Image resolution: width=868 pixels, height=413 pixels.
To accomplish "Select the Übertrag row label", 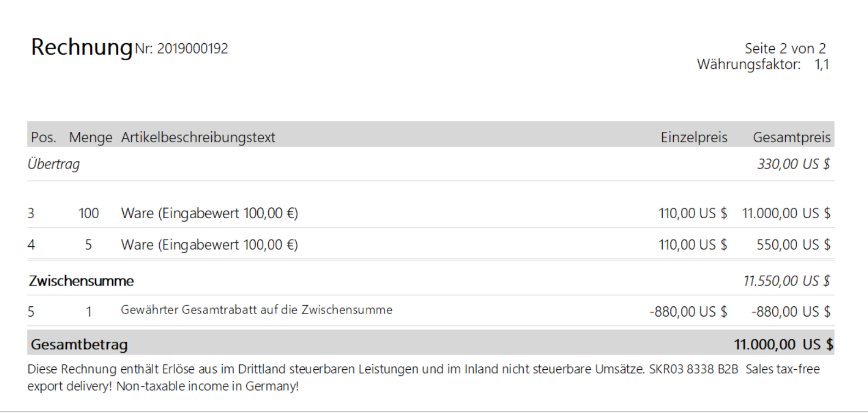I will click(x=54, y=164).
